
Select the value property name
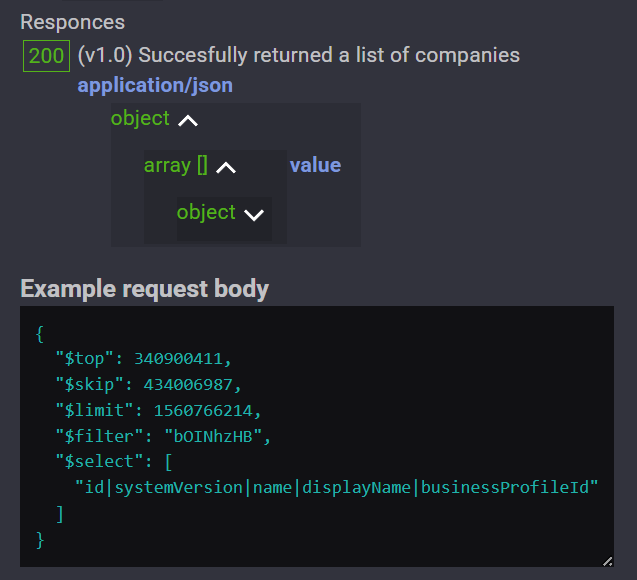315,165
